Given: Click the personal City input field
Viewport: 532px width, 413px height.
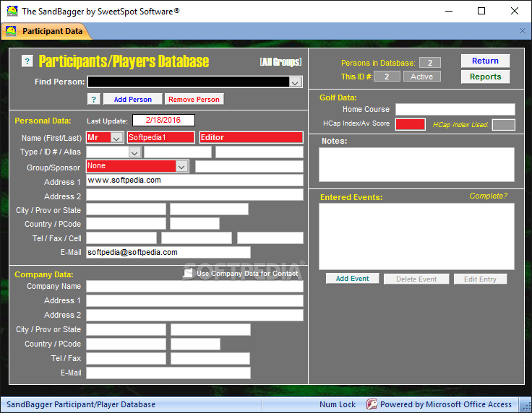Looking at the screenshot, I should coord(126,209).
